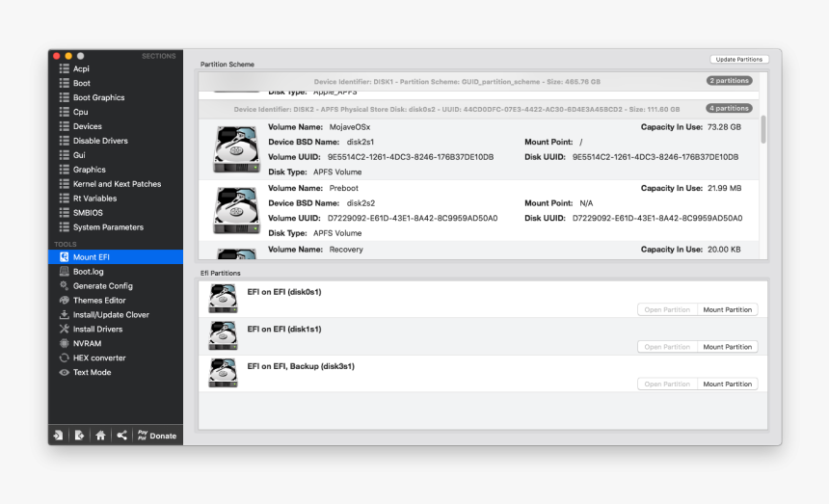
Task: Click the MojaveOSx volume name value
Action: tap(350, 127)
